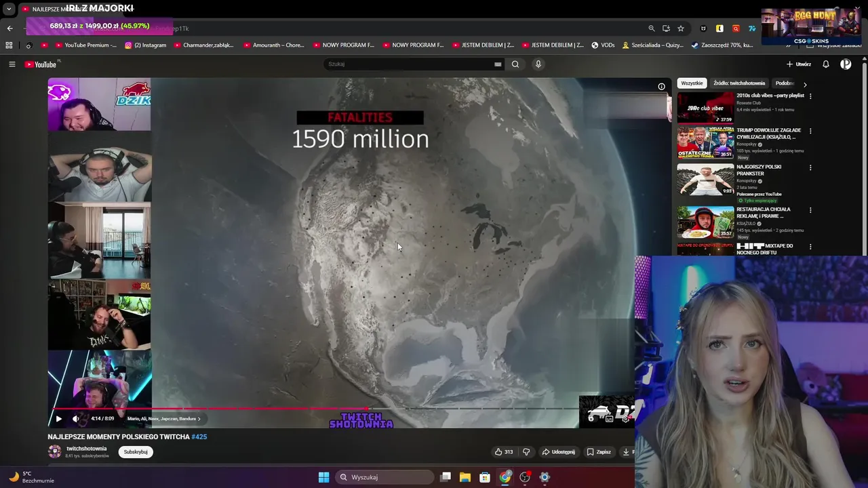Open Zaoszczędź 70% Steam bookmark

pos(722,45)
